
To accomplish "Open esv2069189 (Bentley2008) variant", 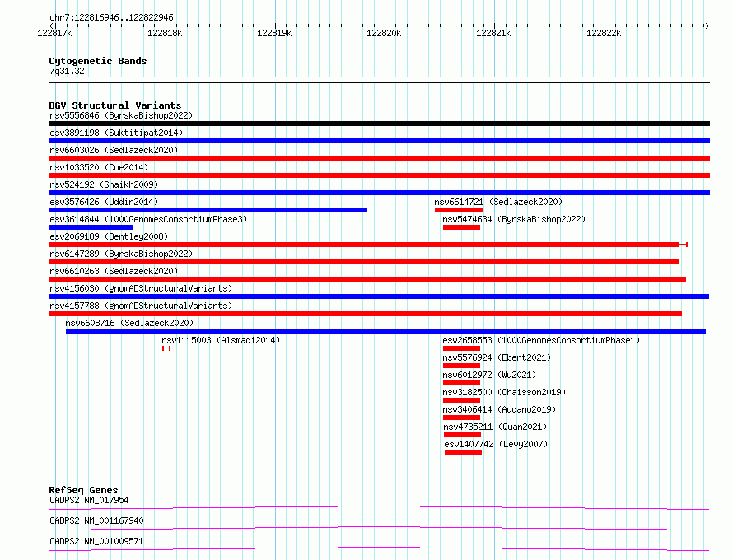I will pos(109,236).
